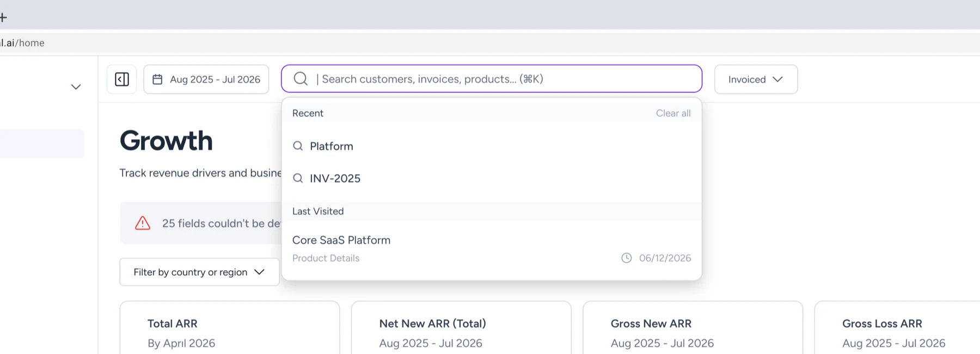Open the Net New ARR (Total) card
This screenshot has height=354, width=980.
(461, 328)
